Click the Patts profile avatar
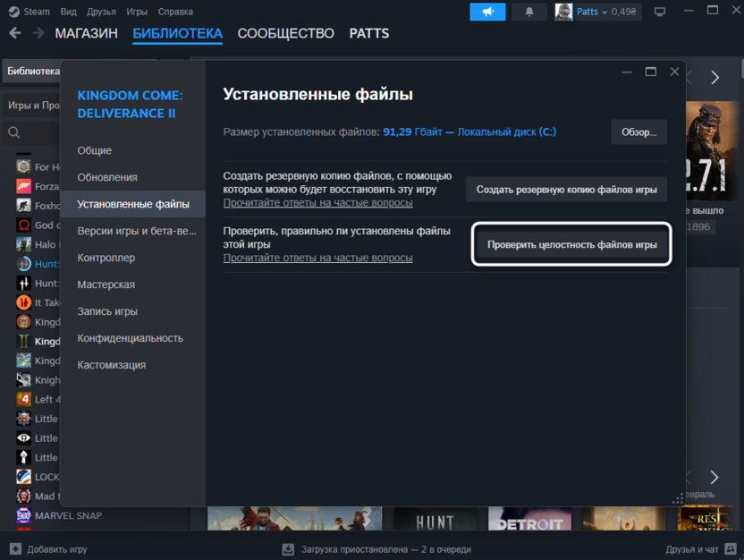 [563, 12]
